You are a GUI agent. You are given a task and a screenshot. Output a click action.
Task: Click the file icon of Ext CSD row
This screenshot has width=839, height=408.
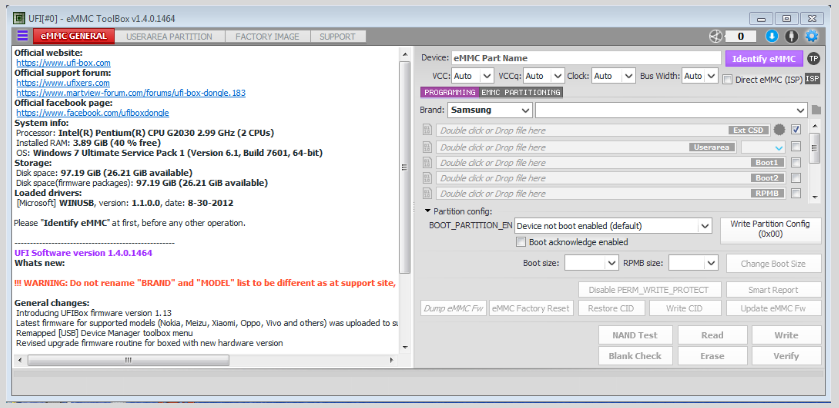[x=427, y=130]
